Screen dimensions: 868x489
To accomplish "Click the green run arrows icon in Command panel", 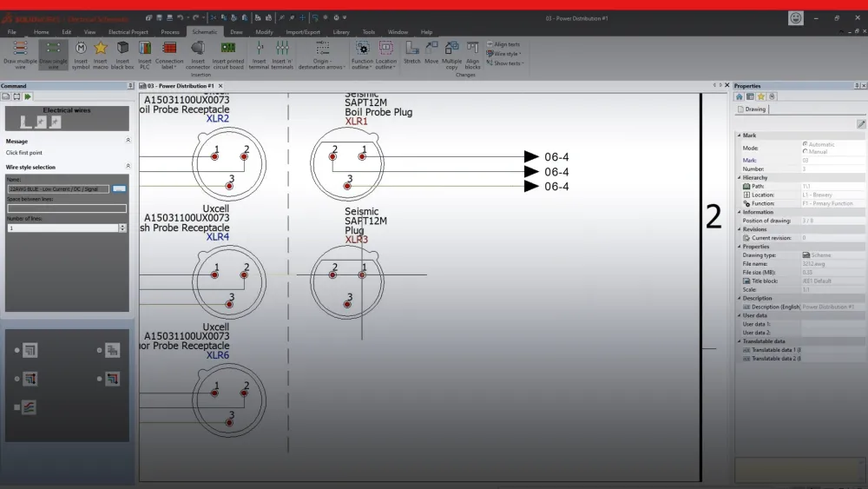I will pyautogui.click(x=28, y=96).
